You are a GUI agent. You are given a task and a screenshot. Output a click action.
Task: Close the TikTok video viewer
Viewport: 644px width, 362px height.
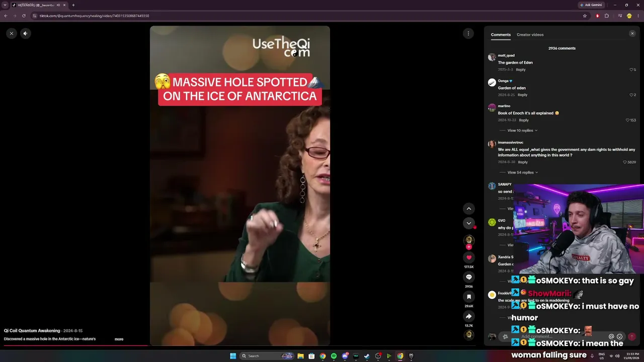tap(11, 33)
